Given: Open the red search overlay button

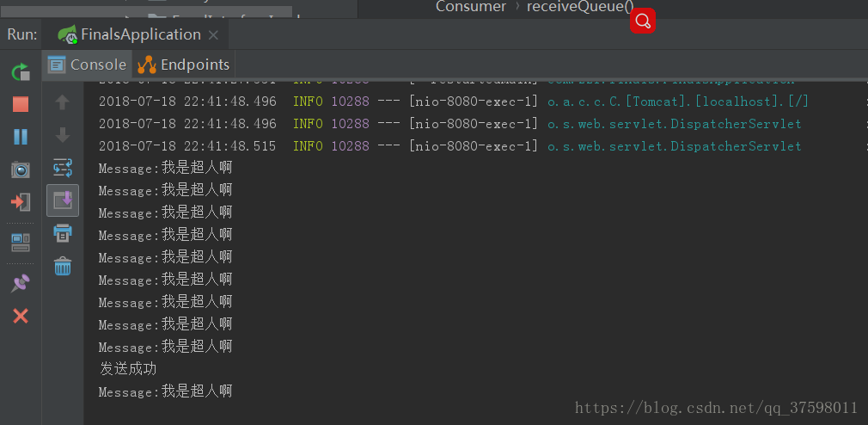Looking at the screenshot, I should pyautogui.click(x=643, y=21).
